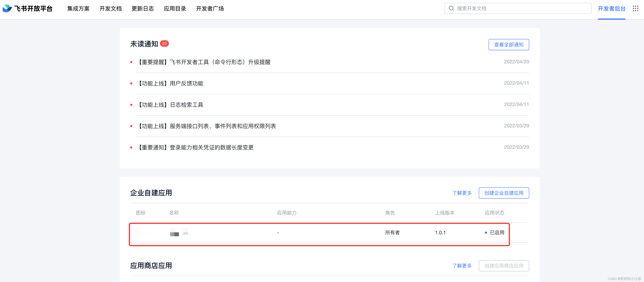Viewport: 644px width, 282px height.
Task: Open 日志检索工具 notification
Action: pyautogui.click(x=171, y=105)
